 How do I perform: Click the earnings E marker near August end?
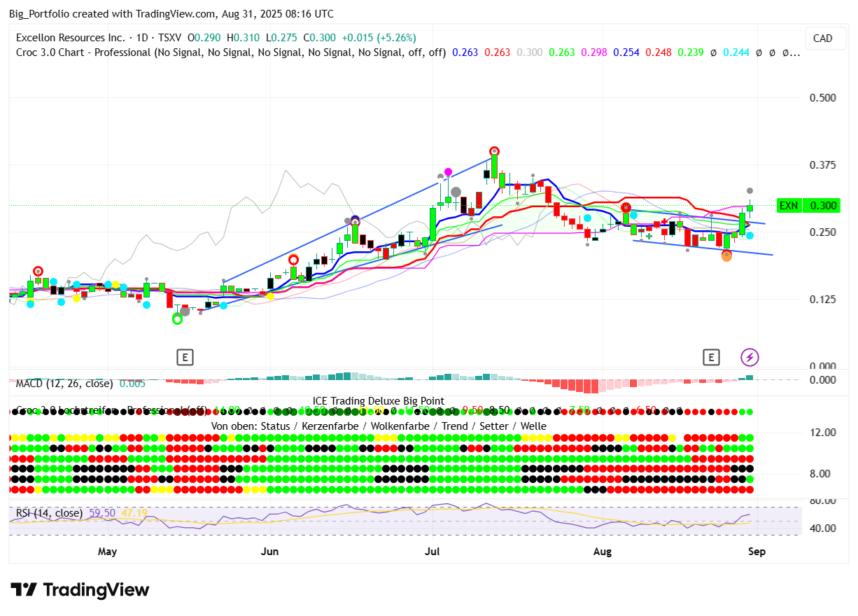[x=711, y=358]
